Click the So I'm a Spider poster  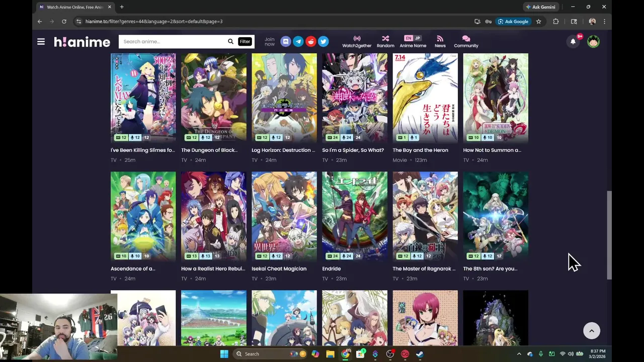pos(355,98)
